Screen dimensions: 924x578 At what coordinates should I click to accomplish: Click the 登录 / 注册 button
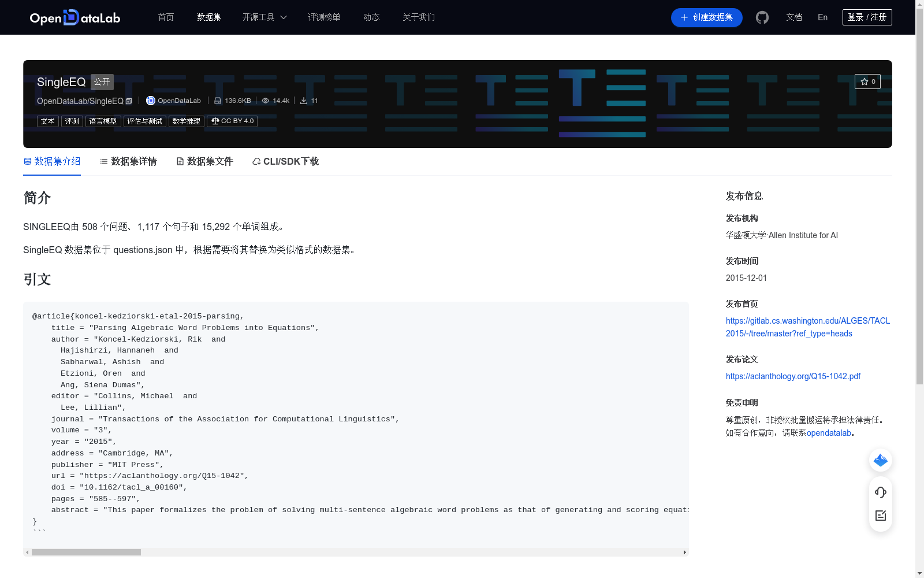(867, 17)
